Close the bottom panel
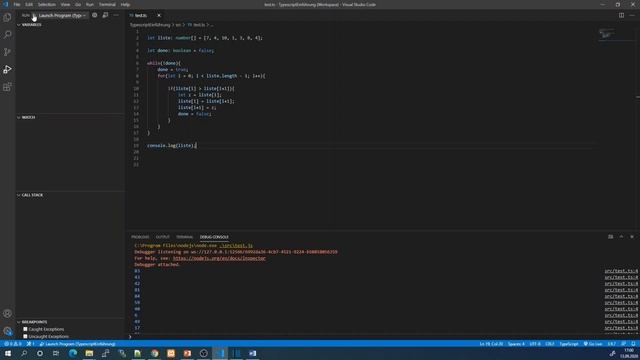Viewport: 640px width, 360px height. tap(632, 237)
